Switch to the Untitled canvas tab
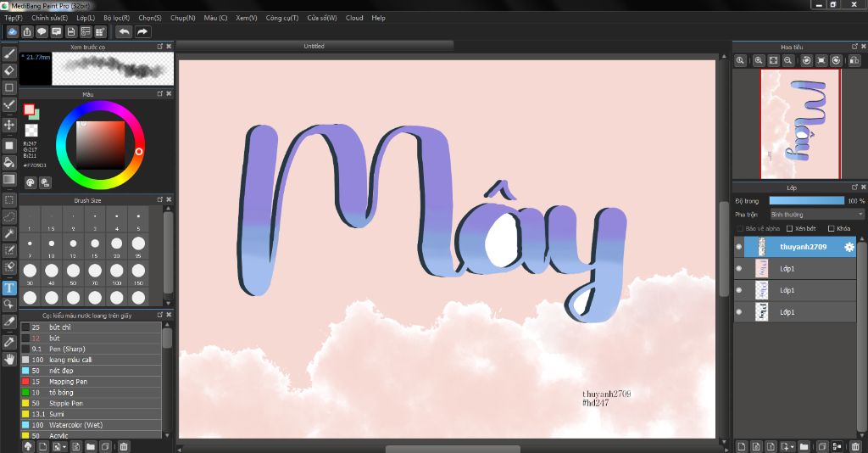This screenshot has width=868, height=453. 314,46
